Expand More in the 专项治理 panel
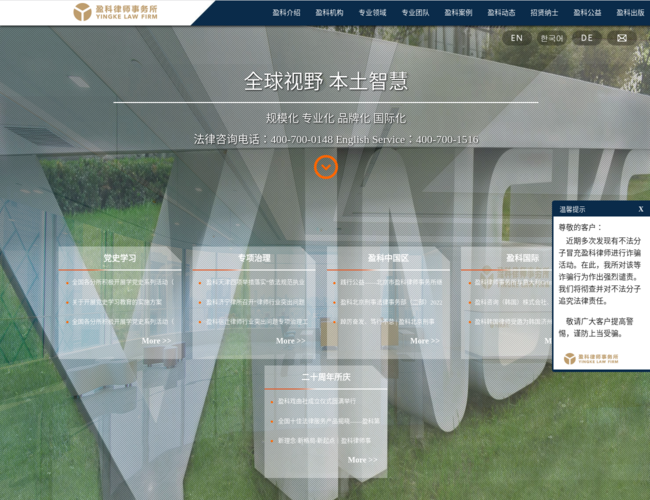Image resolution: width=650 pixels, height=500 pixels. click(290, 341)
